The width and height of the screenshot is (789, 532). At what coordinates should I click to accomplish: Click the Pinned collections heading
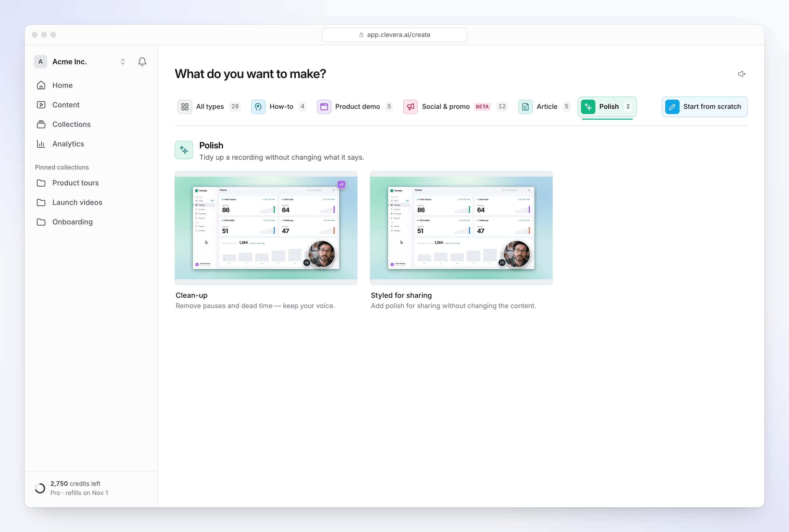62,167
